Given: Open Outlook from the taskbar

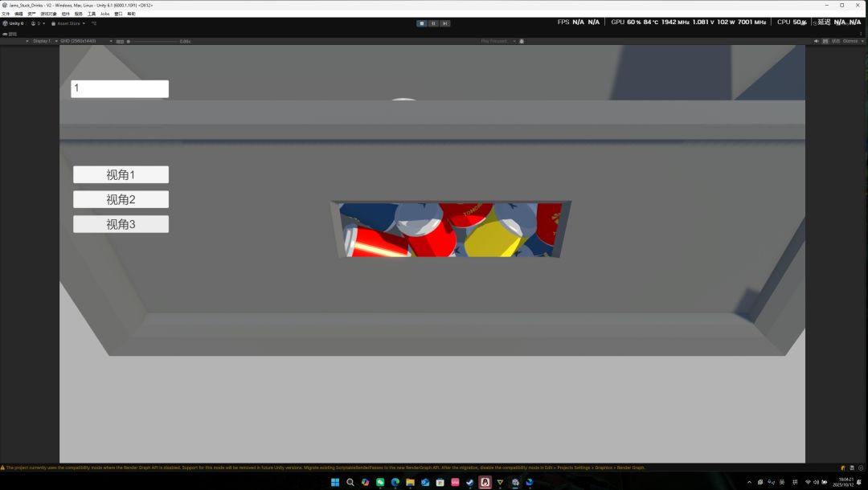Looking at the screenshot, I should tap(424, 482).
